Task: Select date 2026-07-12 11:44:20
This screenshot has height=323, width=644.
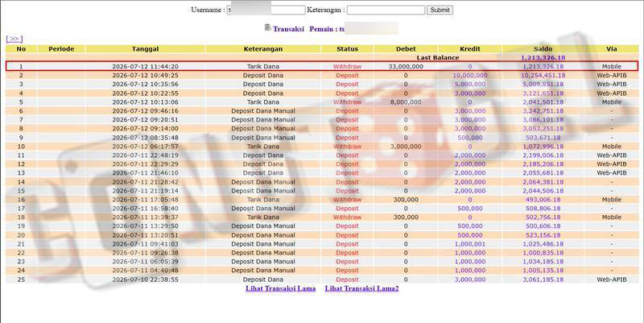Action: pos(146,67)
